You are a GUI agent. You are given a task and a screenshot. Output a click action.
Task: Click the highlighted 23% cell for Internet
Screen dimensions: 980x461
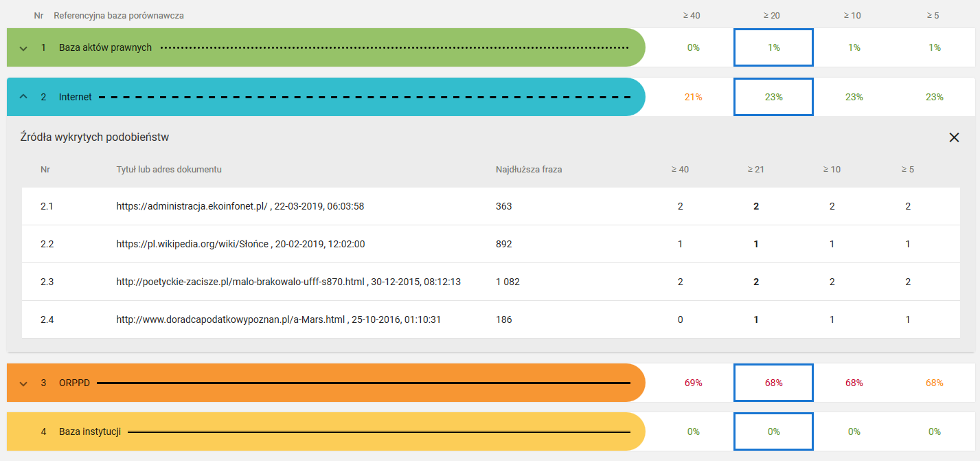tap(773, 97)
